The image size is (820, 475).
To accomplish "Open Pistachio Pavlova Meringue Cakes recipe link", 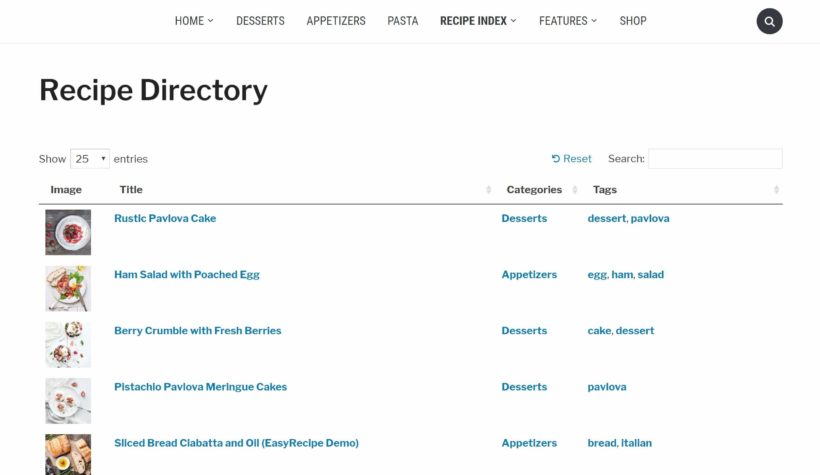I will [200, 387].
